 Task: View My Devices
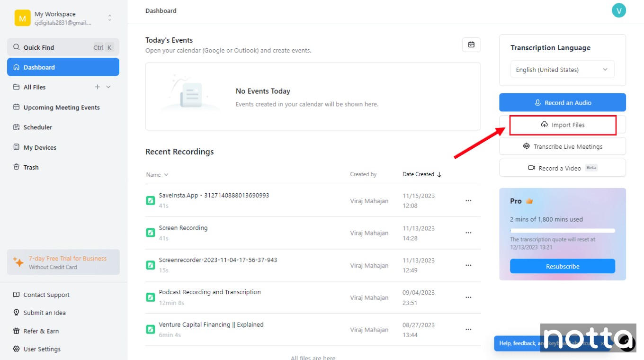(x=40, y=147)
